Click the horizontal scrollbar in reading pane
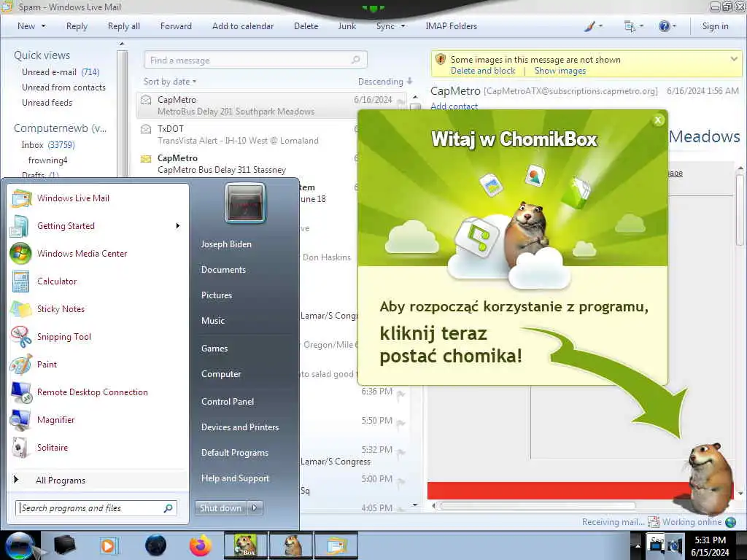Screen dimensions: 747x560 [538, 506]
